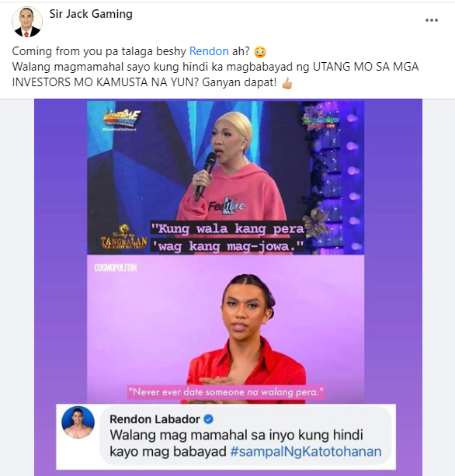Click the It's Showtime logo in image
Screen dimensions: 455x476
point(121,119)
